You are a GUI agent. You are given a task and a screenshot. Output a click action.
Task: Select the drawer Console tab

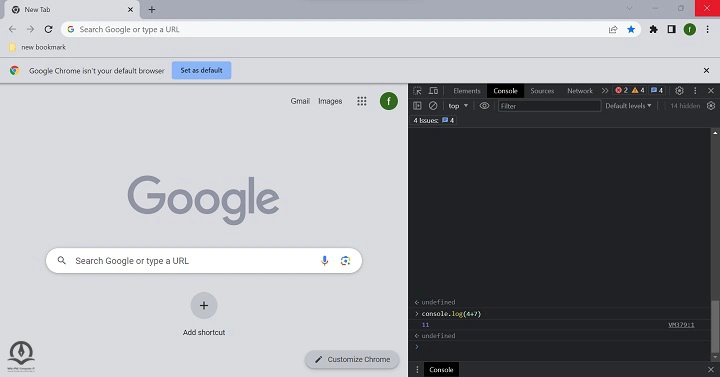441,370
